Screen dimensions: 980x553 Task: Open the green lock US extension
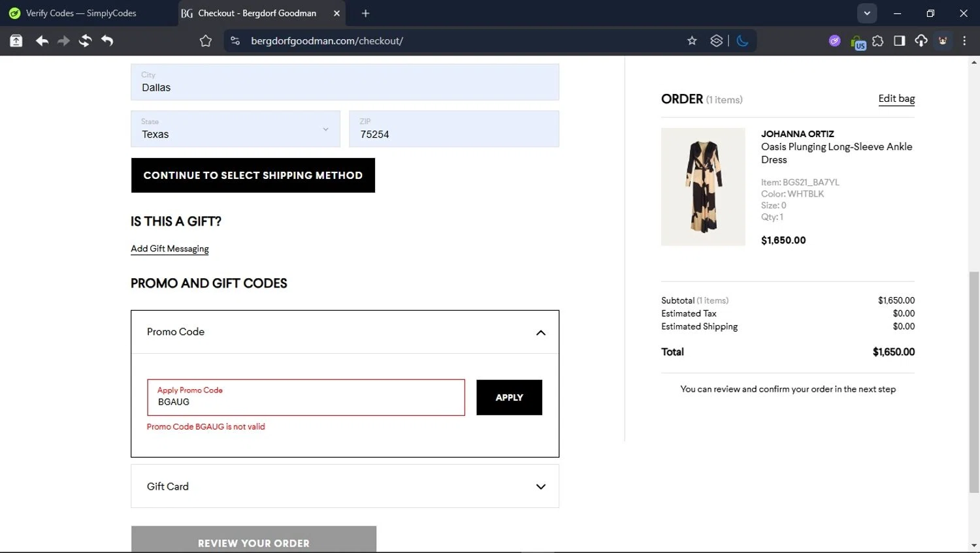tap(857, 42)
